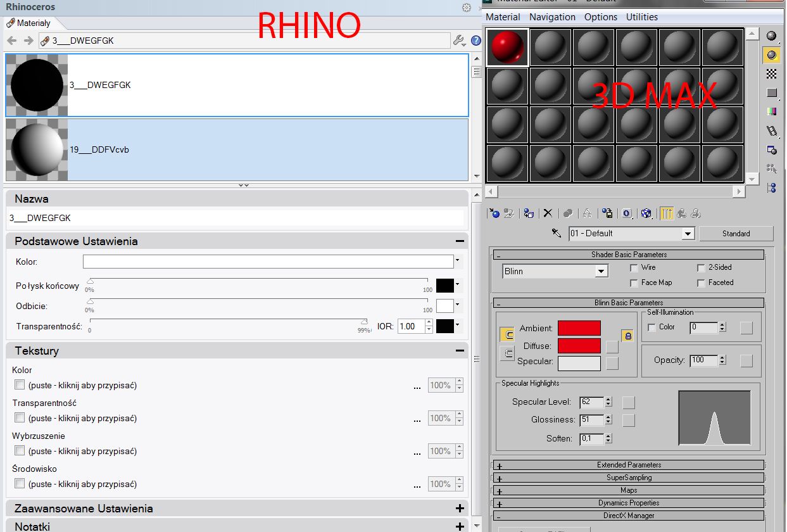Screen dimensions: 787x532
Task: Click Go to Parent icon
Action: 681,213
